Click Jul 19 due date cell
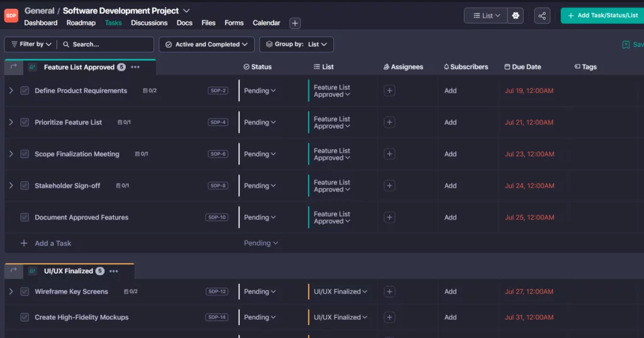Viewport: 644px width, 338px height. [529, 91]
